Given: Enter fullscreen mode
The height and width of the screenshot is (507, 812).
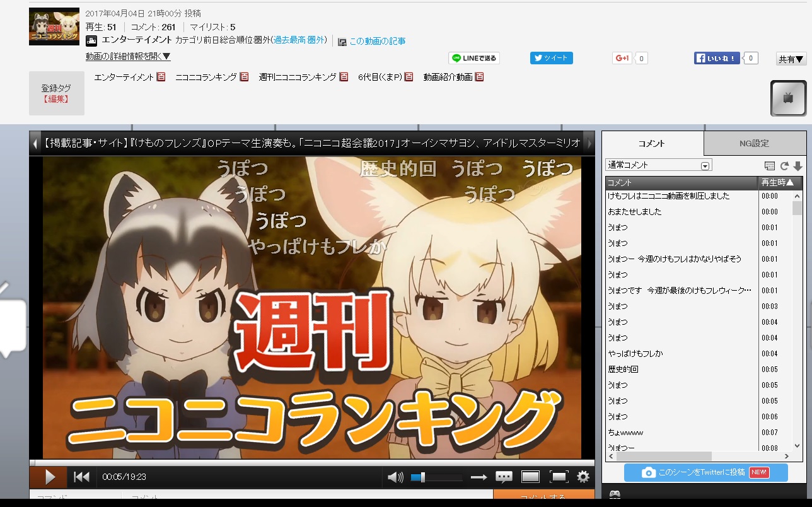Looking at the screenshot, I should tap(559, 477).
